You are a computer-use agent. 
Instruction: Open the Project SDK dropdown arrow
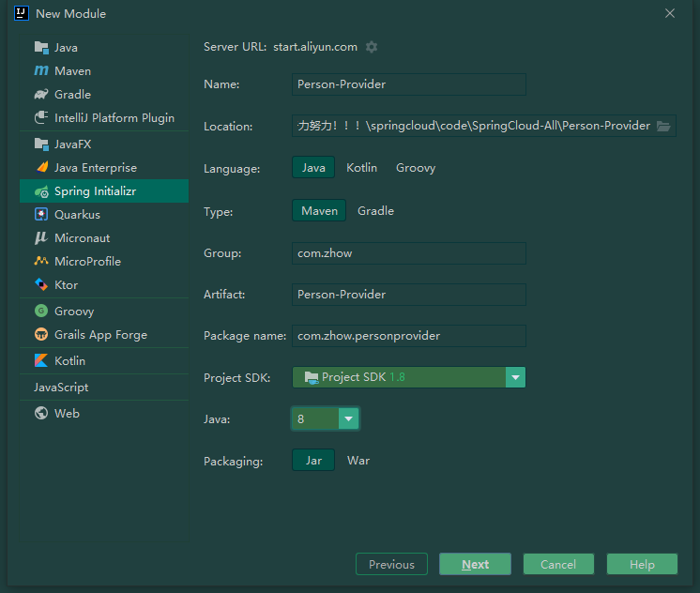click(x=516, y=377)
